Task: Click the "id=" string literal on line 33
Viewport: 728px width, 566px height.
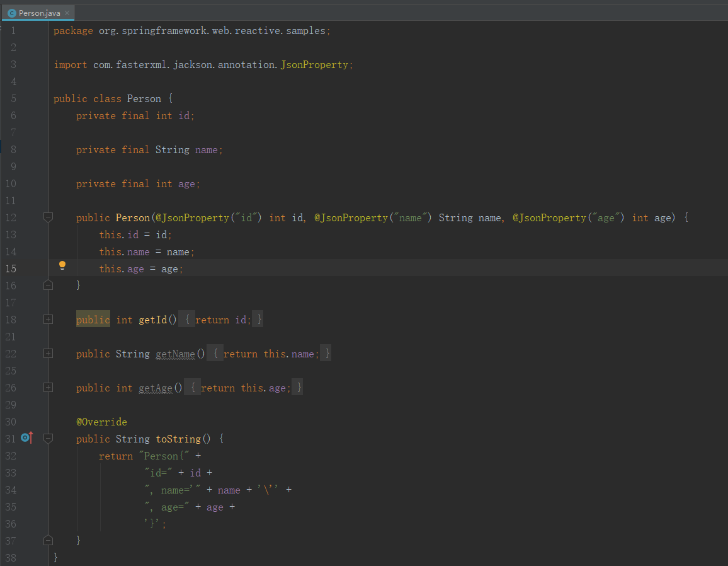Action: pyautogui.click(x=158, y=473)
